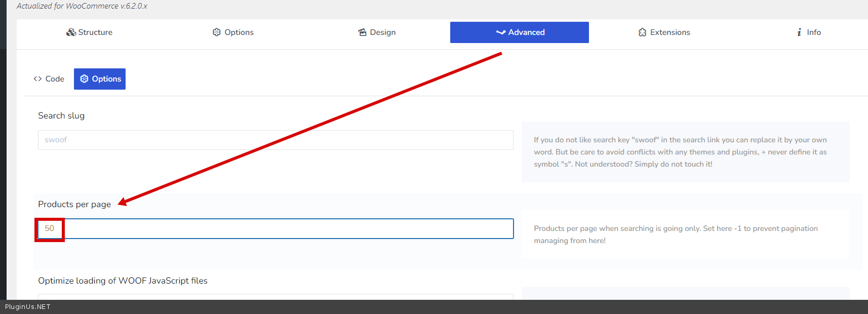Switch to the Design tab
868x314 pixels.
(x=382, y=32)
